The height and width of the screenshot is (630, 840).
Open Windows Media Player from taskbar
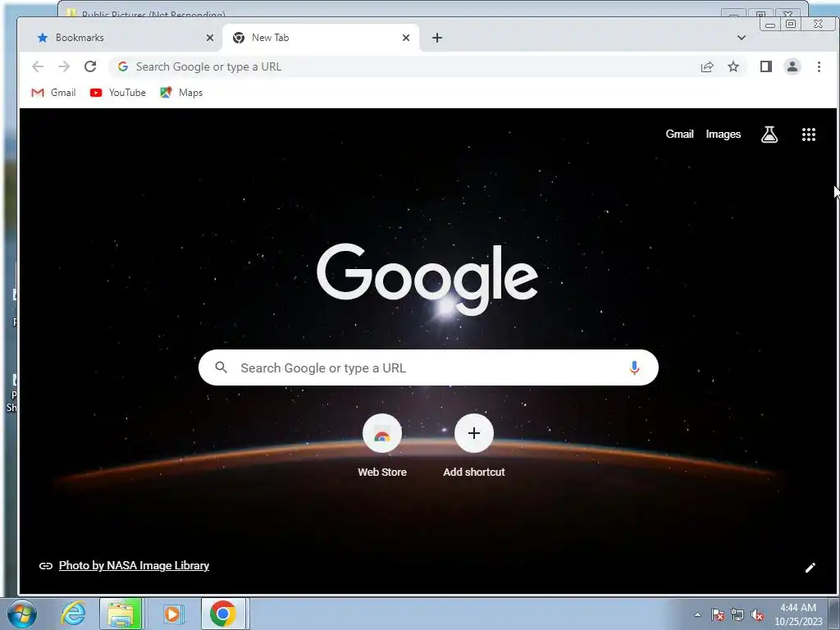click(172, 614)
